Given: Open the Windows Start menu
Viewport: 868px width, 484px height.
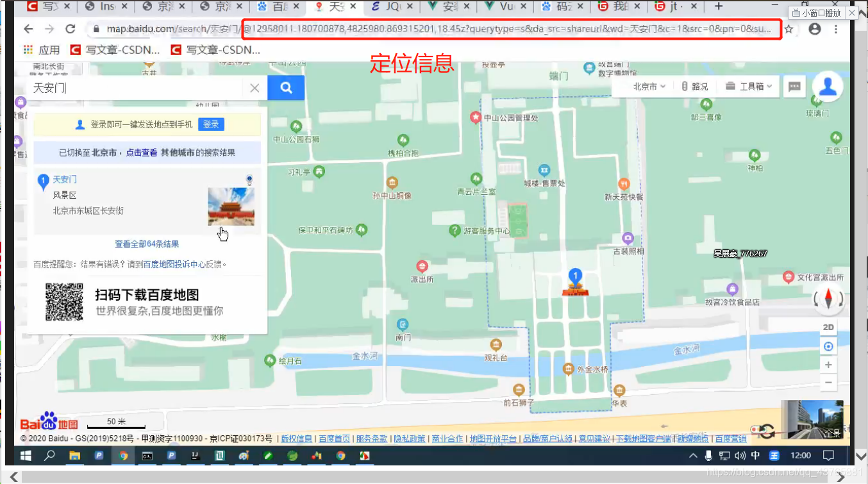Looking at the screenshot, I should [26, 456].
